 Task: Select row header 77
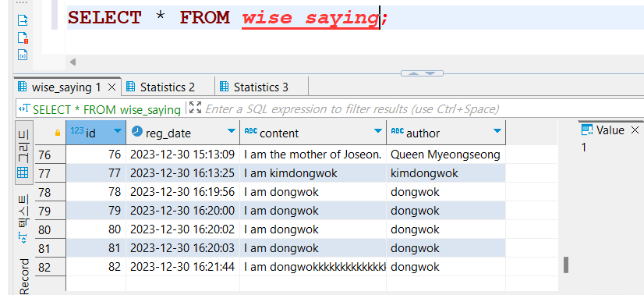coord(50,174)
